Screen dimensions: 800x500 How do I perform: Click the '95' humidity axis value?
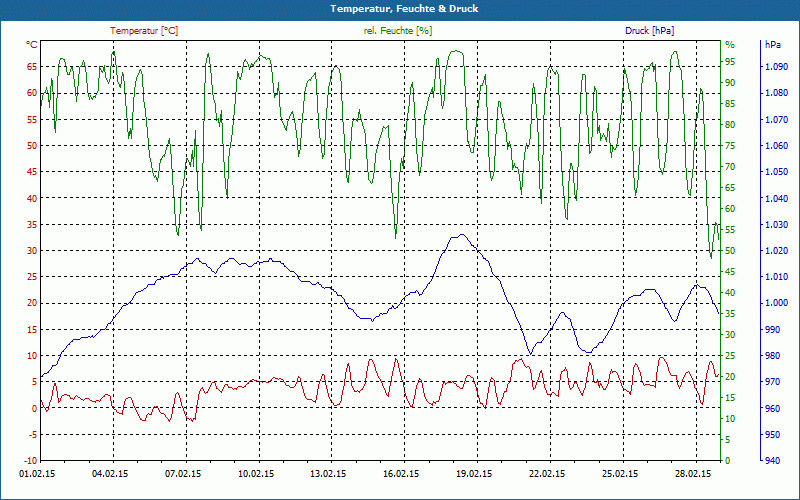(x=730, y=62)
